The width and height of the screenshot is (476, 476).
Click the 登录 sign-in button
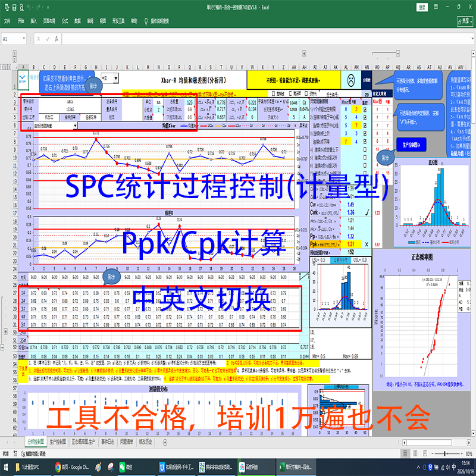point(422,7)
